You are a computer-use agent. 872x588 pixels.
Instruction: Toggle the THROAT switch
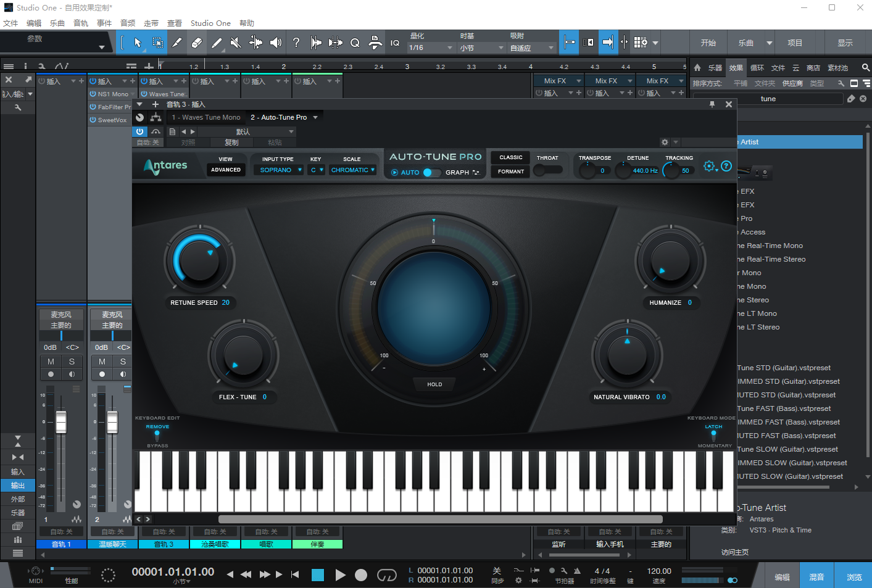pos(547,170)
